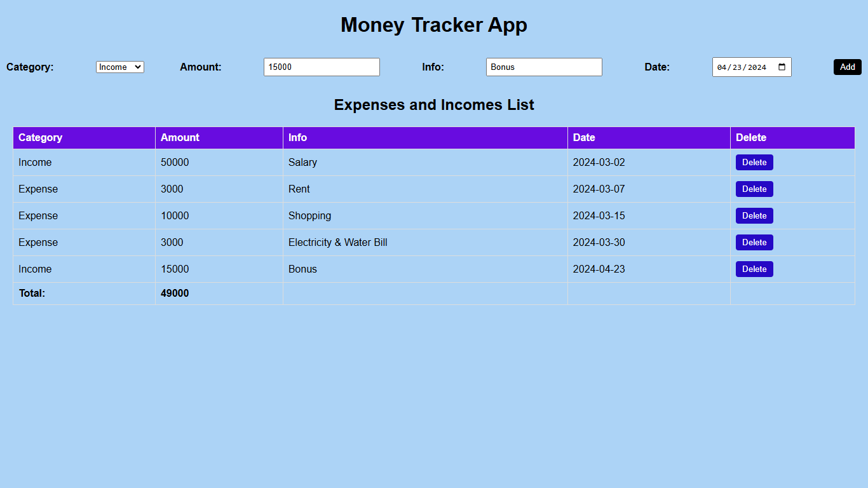The width and height of the screenshot is (868, 488).
Task: Click the Income cell in Bonus row
Action: coord(84,269)
